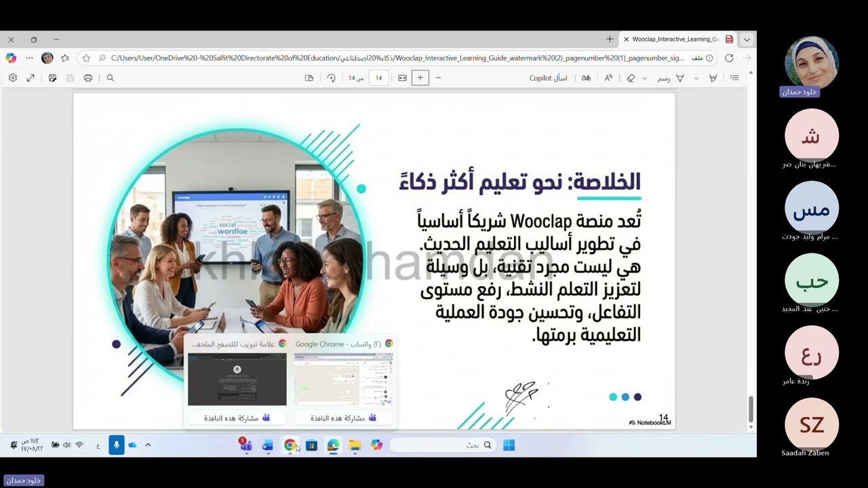Screen dimensions: 868x488
Task: Open the taskbar clock and date
Action: coord(31,445)
